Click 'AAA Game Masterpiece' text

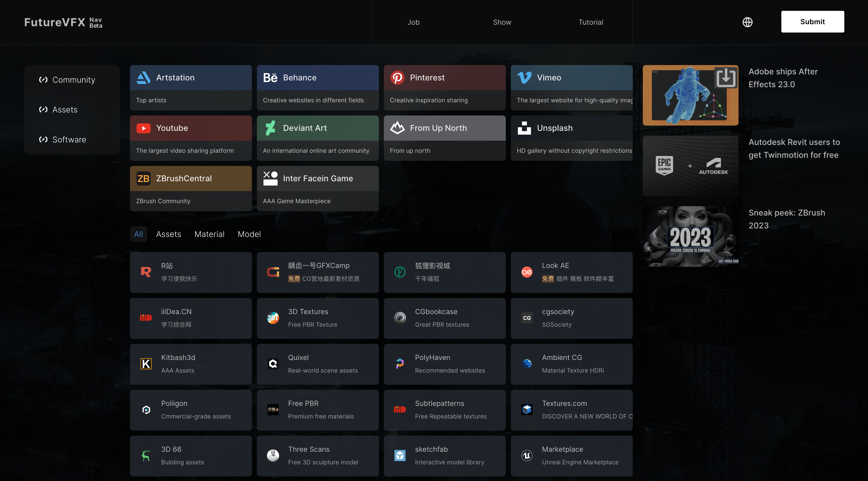click(296, 201)
